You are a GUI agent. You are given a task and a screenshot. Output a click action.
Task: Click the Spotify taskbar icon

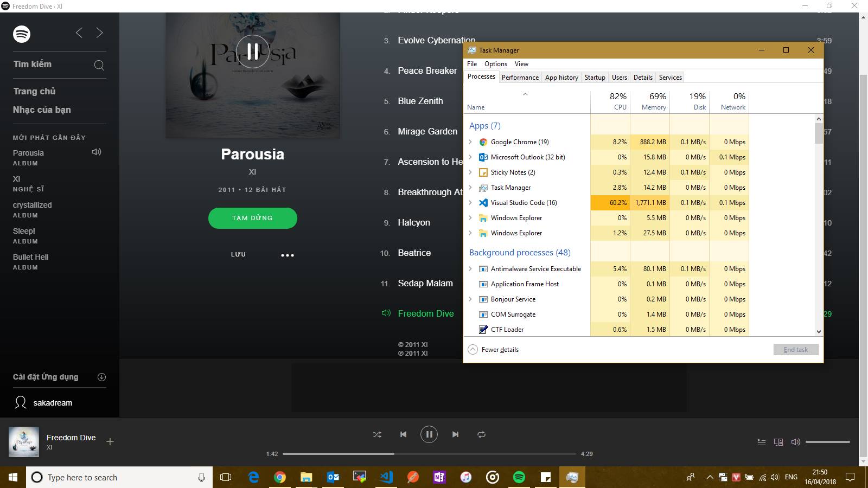(x=519, y=477)
